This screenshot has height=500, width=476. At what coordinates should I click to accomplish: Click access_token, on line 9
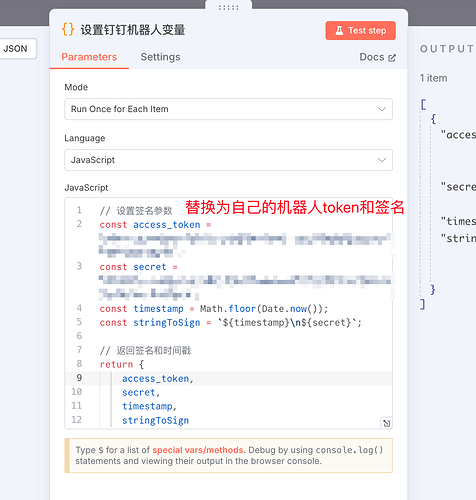click(x=158, y=379)
